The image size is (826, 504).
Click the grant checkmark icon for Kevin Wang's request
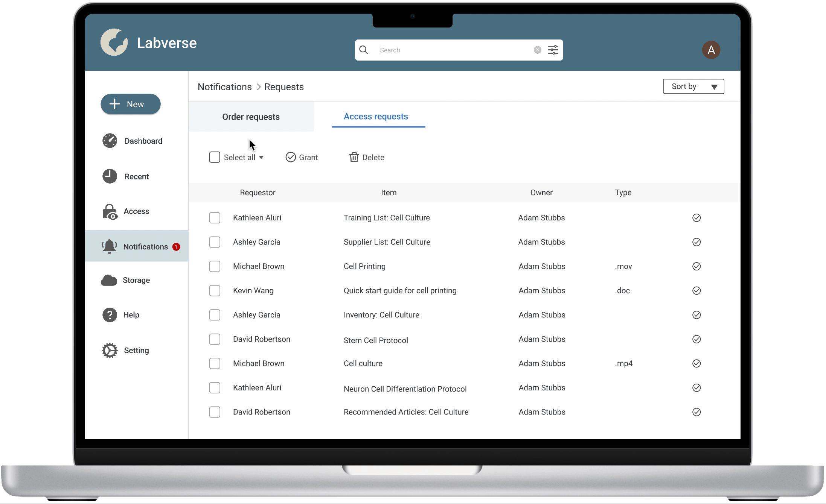(x=696, y=291)
